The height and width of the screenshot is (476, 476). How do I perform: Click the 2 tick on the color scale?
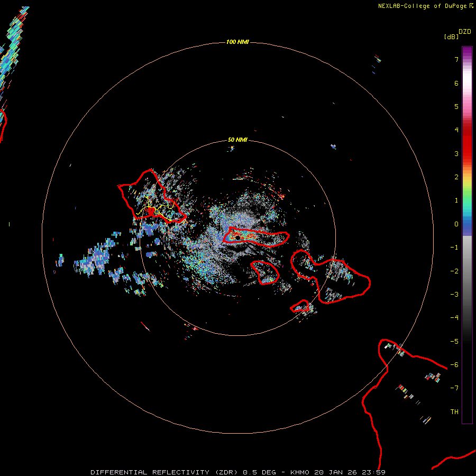(x=456, y=177)
